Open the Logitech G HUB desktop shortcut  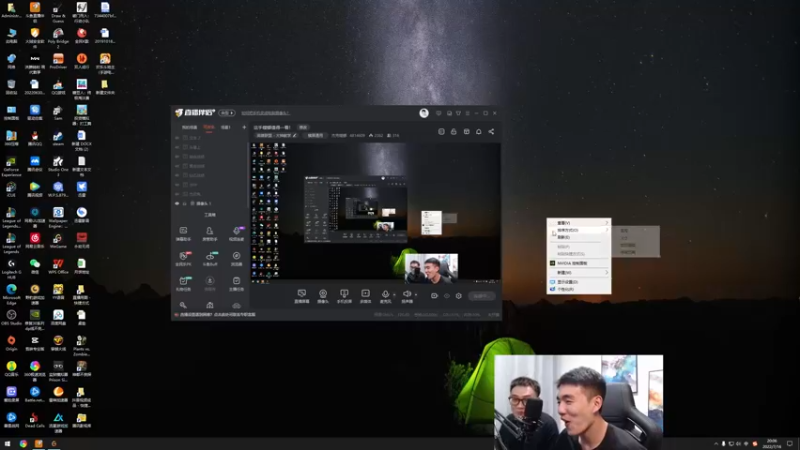pyautogui.click(x=11, y=269)
